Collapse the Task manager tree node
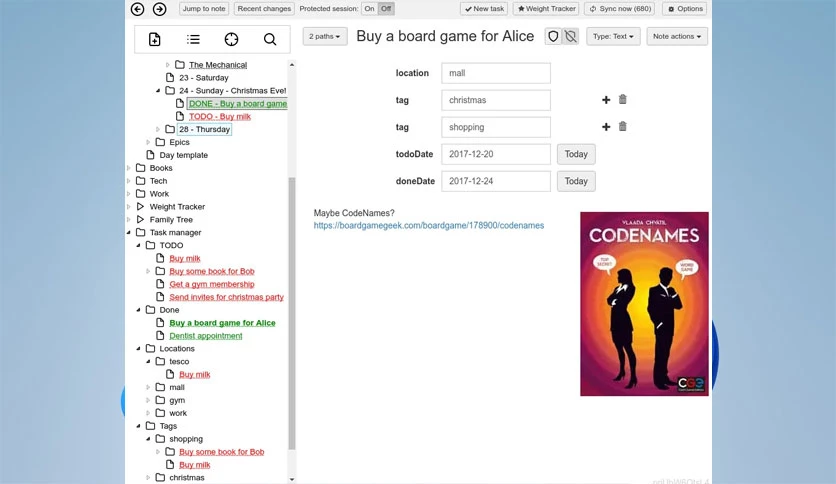The height and width of the screenshot is (484, 836). [x=128, y=232]
